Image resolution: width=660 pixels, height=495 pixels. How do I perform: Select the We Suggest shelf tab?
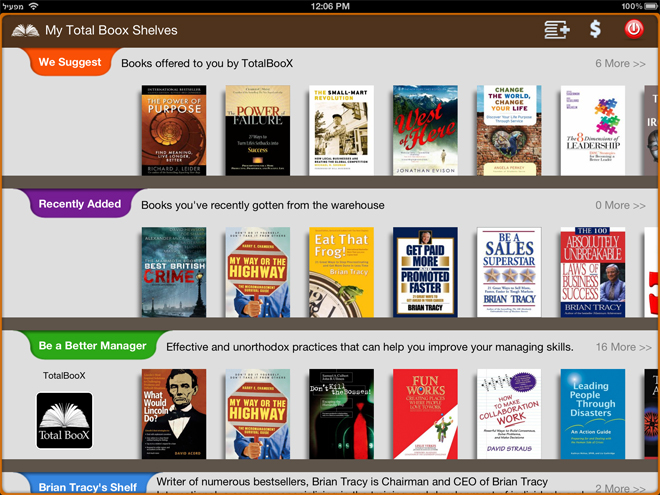click(x=70, y=62)
